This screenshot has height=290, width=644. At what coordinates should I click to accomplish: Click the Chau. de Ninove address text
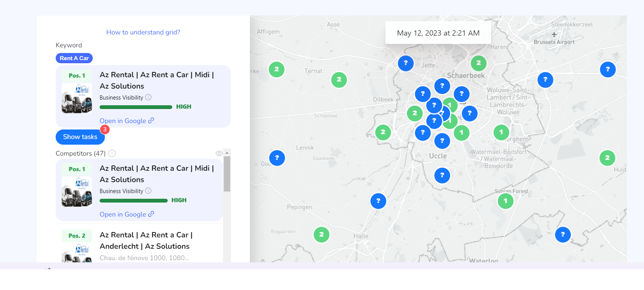[x=144, y=258]
